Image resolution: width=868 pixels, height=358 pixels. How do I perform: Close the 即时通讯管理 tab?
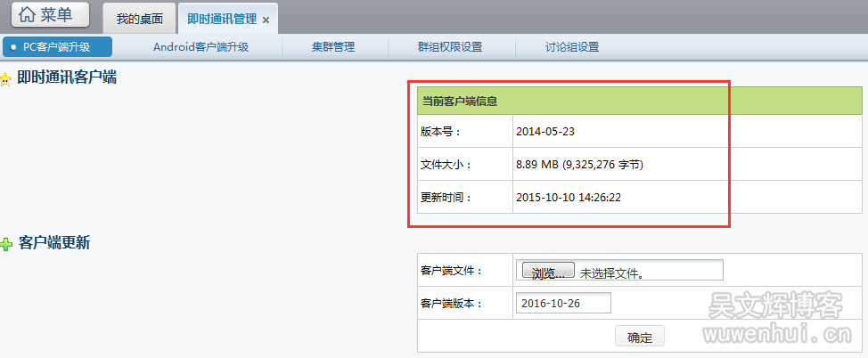coord(266,20)
